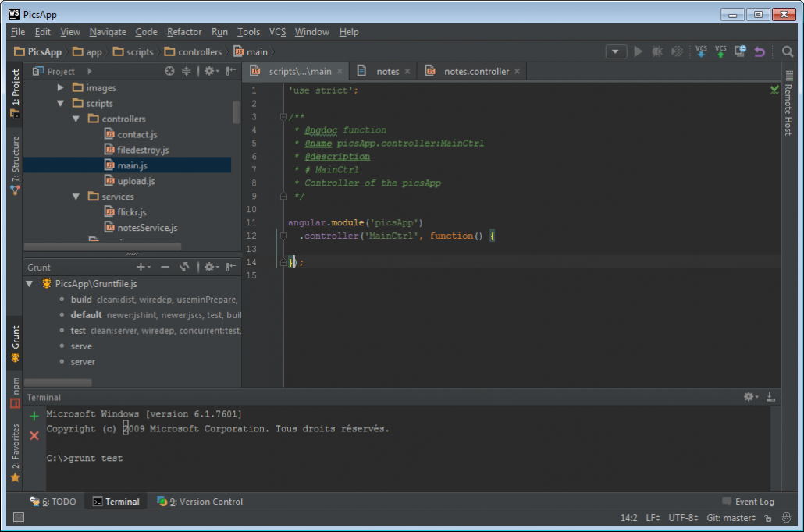Image resolution: width=804 pixels, height=532 pixels.
Task: Update project via blue VCS down arrow
Action: tap(701, 51)
